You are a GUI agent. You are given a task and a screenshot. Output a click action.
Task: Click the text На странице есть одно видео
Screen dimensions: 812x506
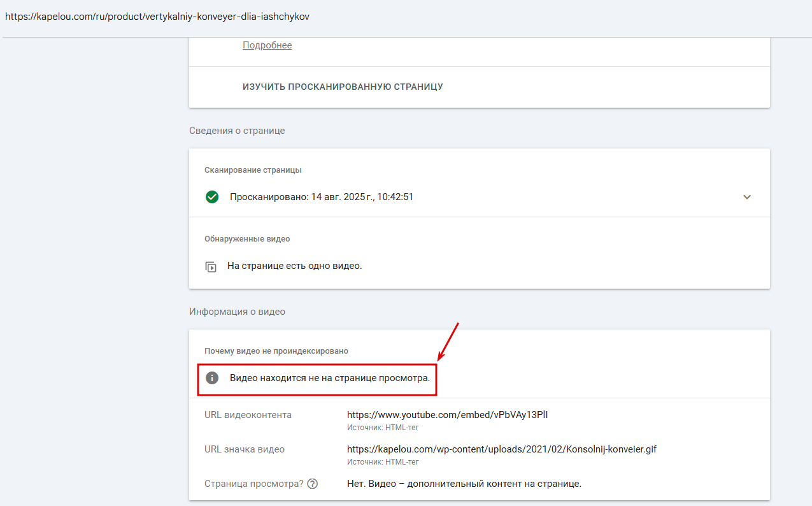click(x=295, y=266)
